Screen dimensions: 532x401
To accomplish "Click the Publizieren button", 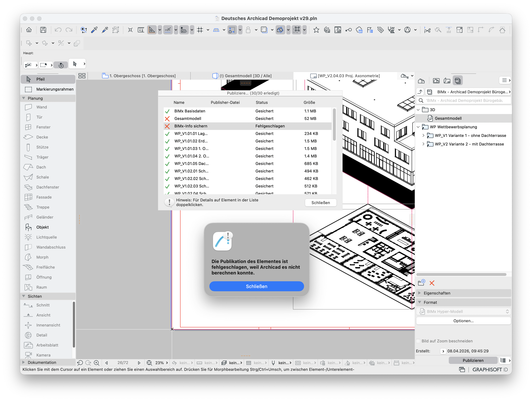I will pos(473,360).
